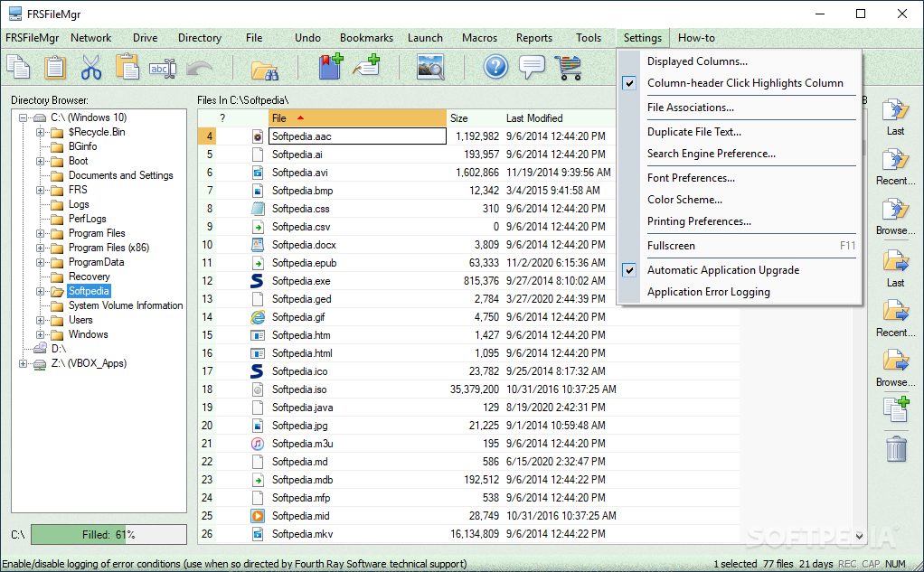Click the file list scroll-down arrow

[859, 536]
